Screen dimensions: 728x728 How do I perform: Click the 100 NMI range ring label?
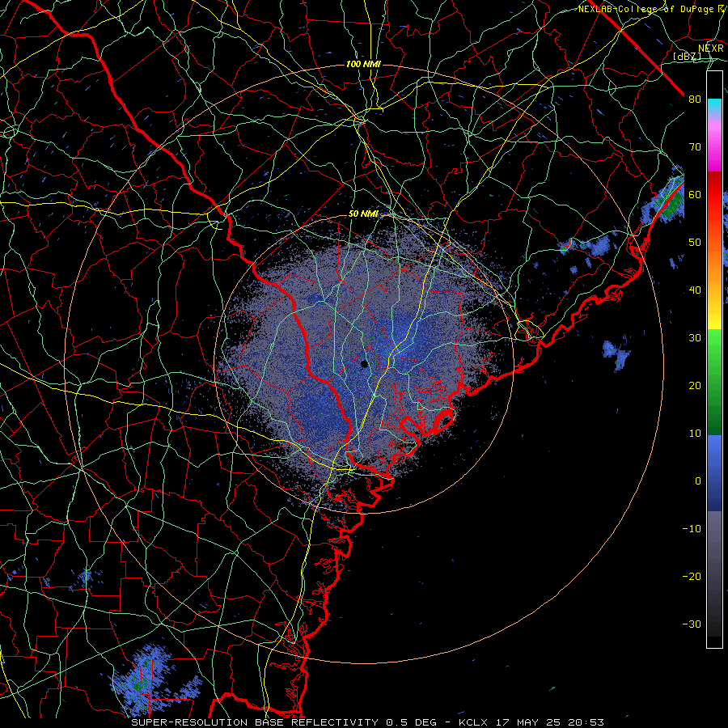point(363,64)
